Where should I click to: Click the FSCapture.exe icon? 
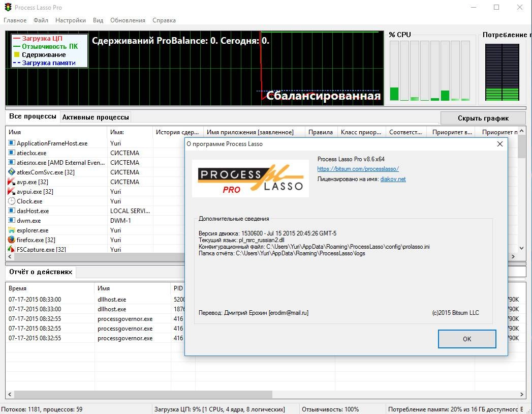pos(12,249)
